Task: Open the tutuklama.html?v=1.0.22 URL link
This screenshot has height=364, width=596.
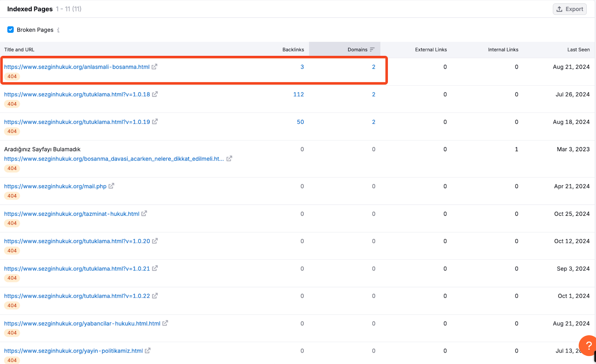Action: [77, 296]
